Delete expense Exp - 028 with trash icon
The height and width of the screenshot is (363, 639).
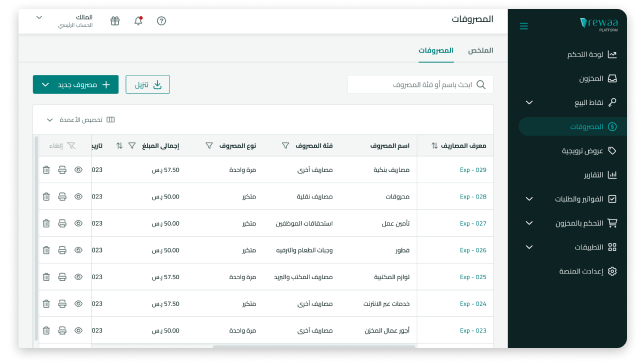(46, 197)
